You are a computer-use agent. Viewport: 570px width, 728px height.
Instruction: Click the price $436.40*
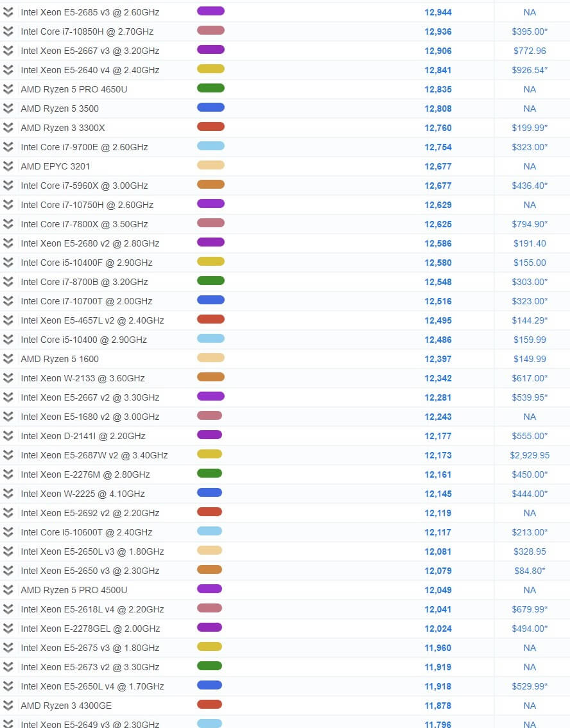coord(530,186)
